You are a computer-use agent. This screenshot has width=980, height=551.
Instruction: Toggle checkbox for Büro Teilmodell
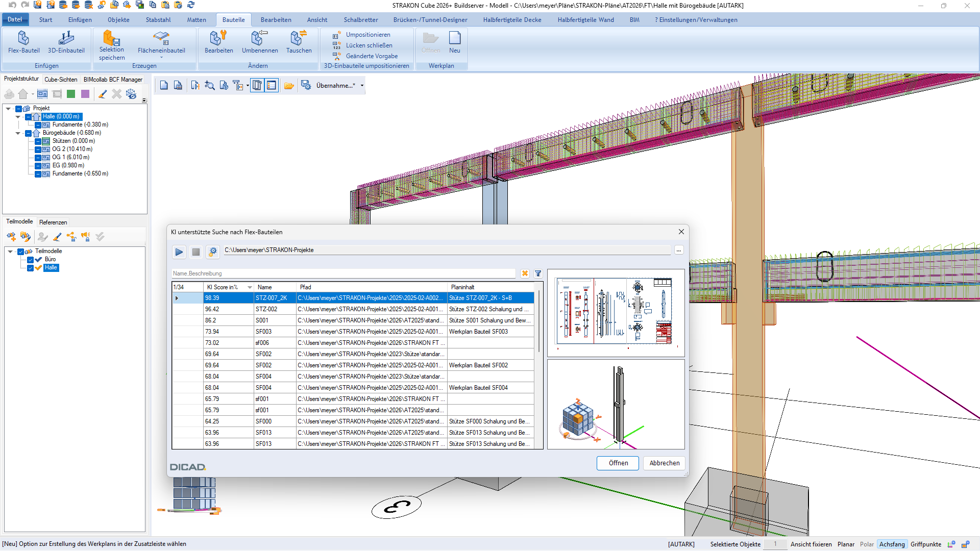[x=30, y=260]
